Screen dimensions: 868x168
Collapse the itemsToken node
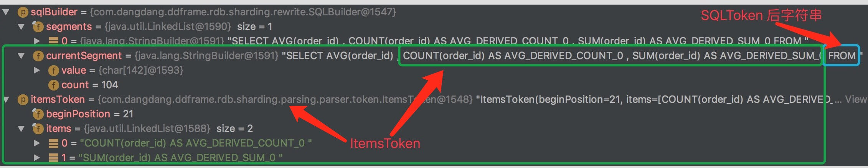[6, 100]
